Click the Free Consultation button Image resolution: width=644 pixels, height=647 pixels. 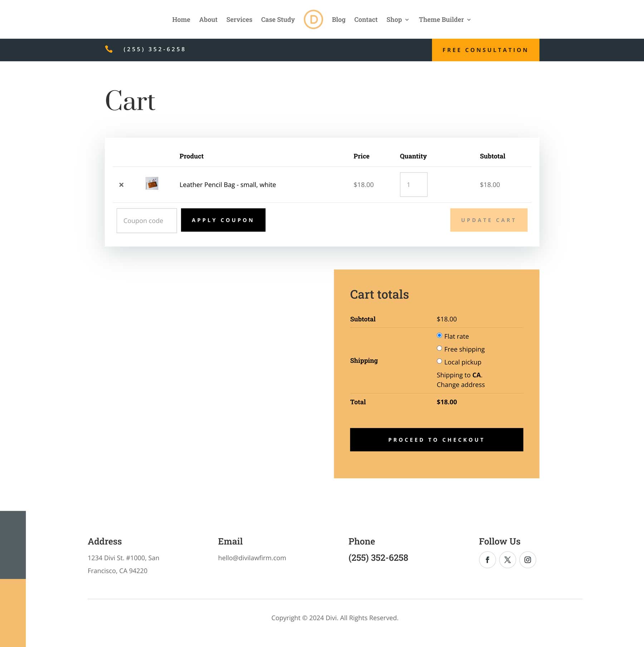tap(485, 50)
